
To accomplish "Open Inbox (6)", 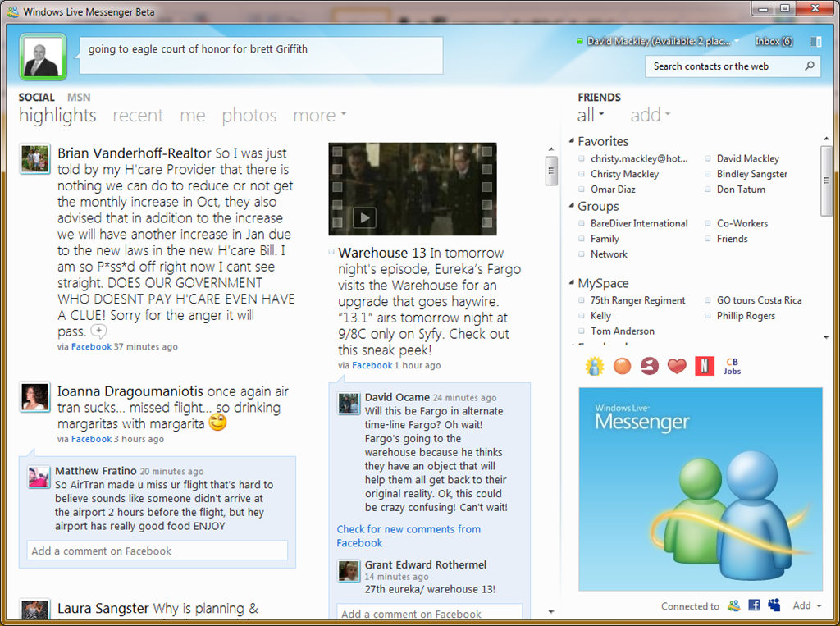I will click(x=774, y=41).
